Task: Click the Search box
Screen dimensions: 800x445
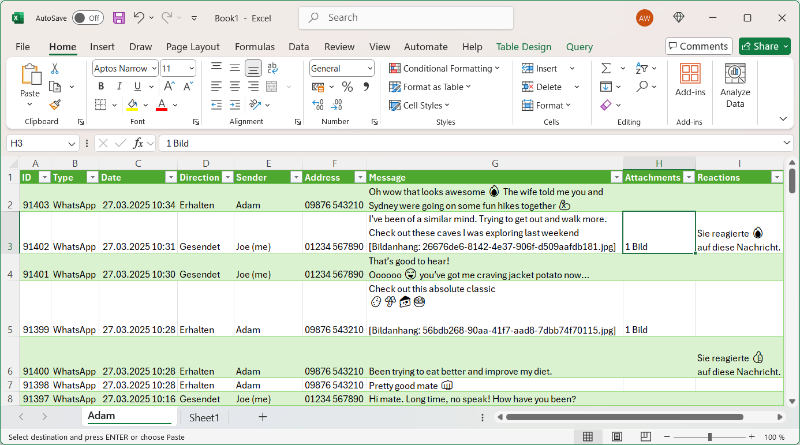Action: click(406, 18)
